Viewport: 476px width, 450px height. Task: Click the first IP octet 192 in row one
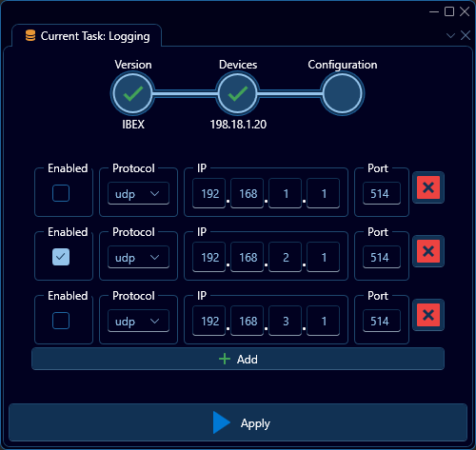click(209, 193)
